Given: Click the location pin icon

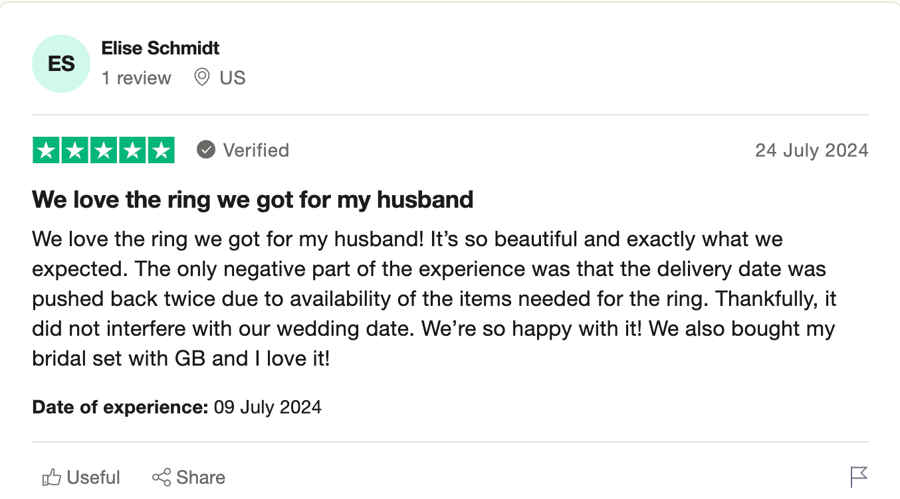Looking at the screenshot, I should (201, 78).
